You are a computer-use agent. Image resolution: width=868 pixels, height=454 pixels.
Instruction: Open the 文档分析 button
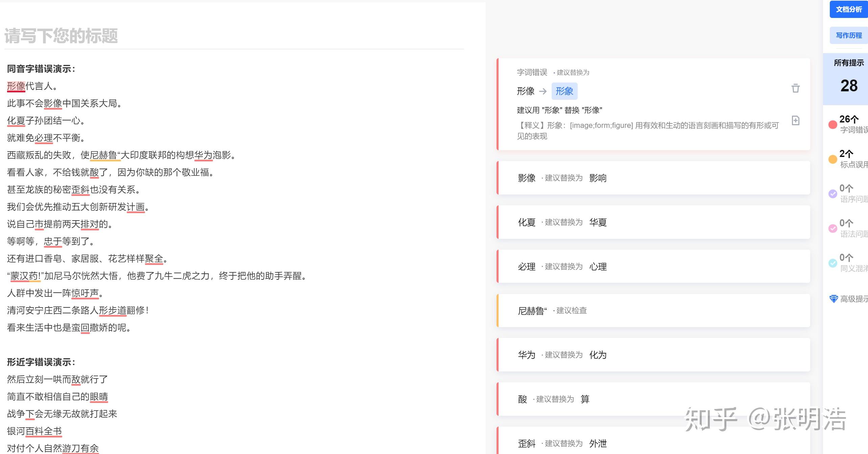pyautogui.click(x=848, y=9)
